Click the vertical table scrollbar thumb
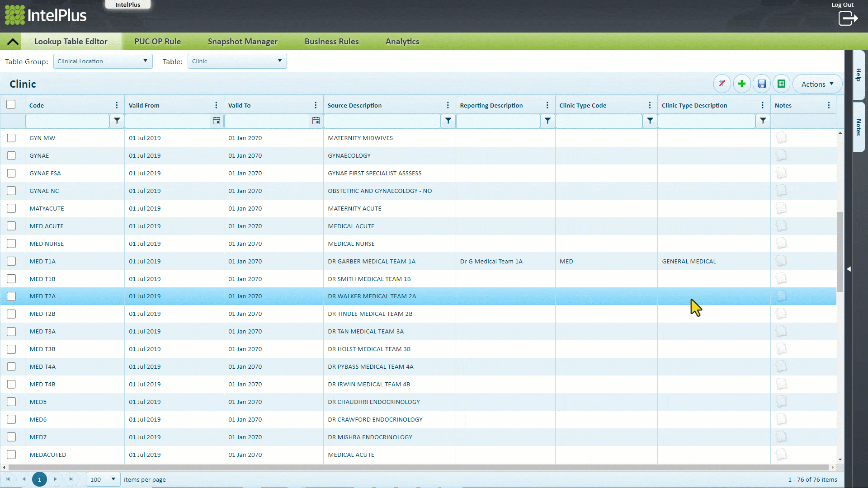The image size is (868, 488). (x=840, y=251)
